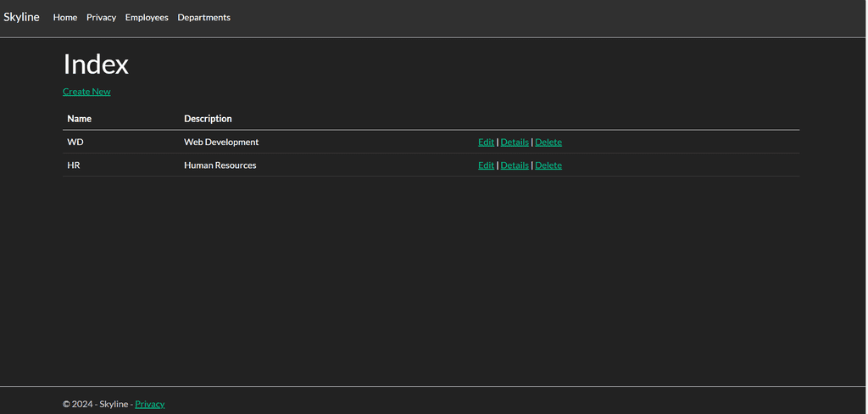The height and width of the screenshot is (414, 868).
Task: Click the Description column header
Action: coord(208,119)
